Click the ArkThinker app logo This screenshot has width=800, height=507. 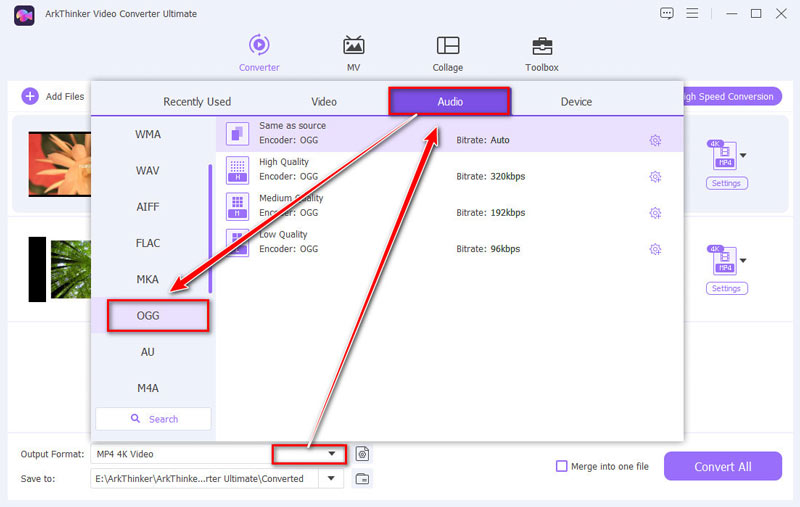pos(24,15)
